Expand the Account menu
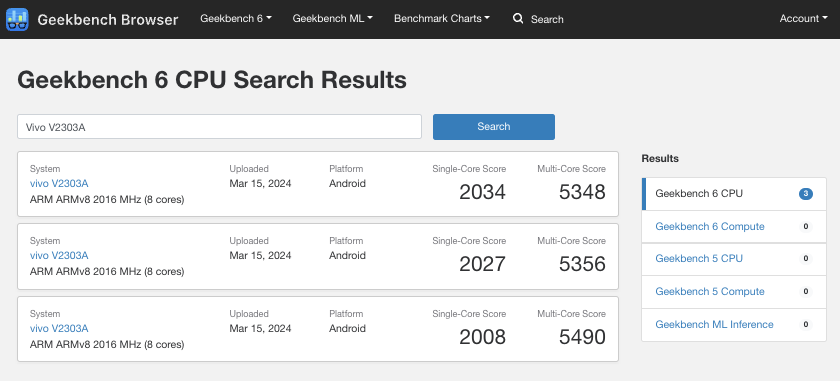This screenshot has height=381, width=840. coord(804,18)
